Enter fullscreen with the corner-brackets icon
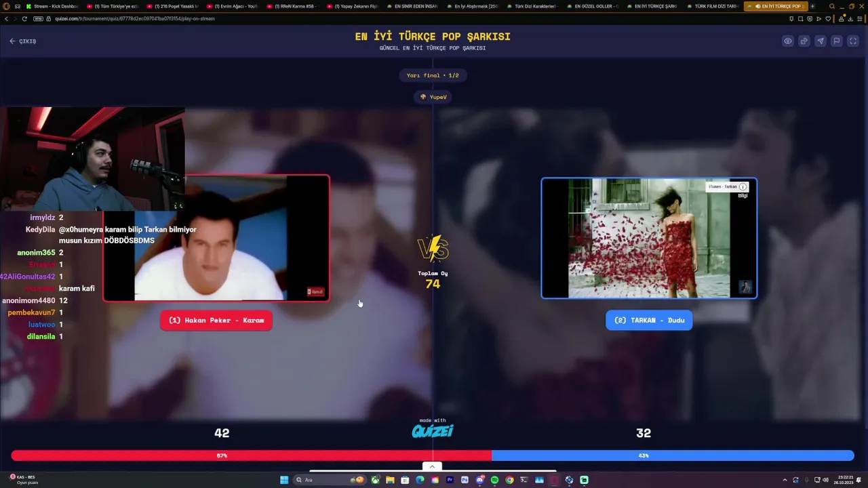868x488 pixels. (x=853, y=41)
